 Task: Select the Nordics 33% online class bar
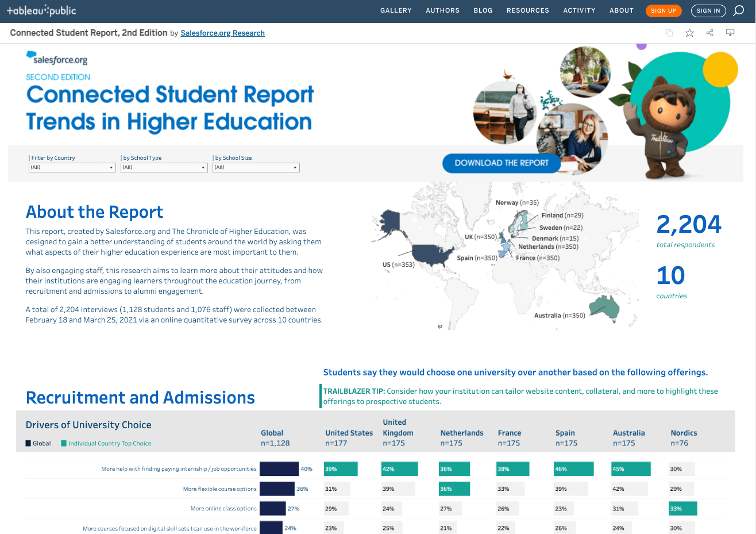683,509
